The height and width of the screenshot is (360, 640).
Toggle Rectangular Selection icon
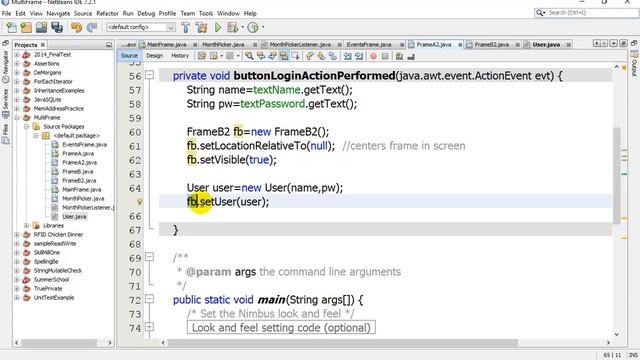coord(295,56)
